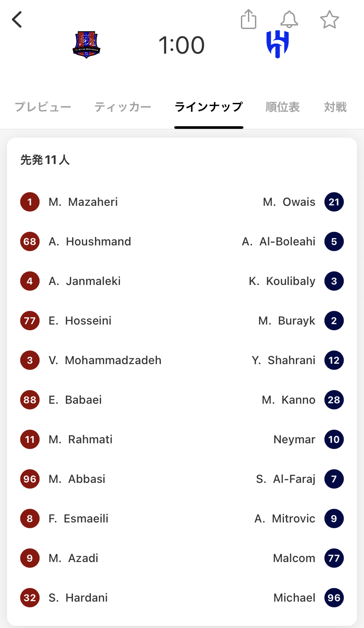
Task: Open player K. Koulibaly
Action: click(x=282, y=281)
